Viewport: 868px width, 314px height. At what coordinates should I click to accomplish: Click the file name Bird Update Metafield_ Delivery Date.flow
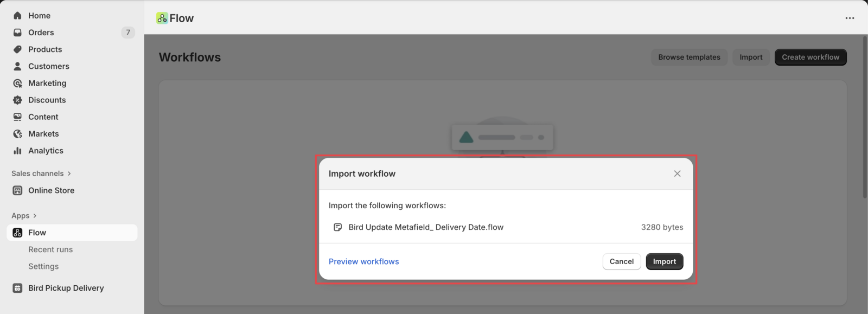(x=426, y=227)
